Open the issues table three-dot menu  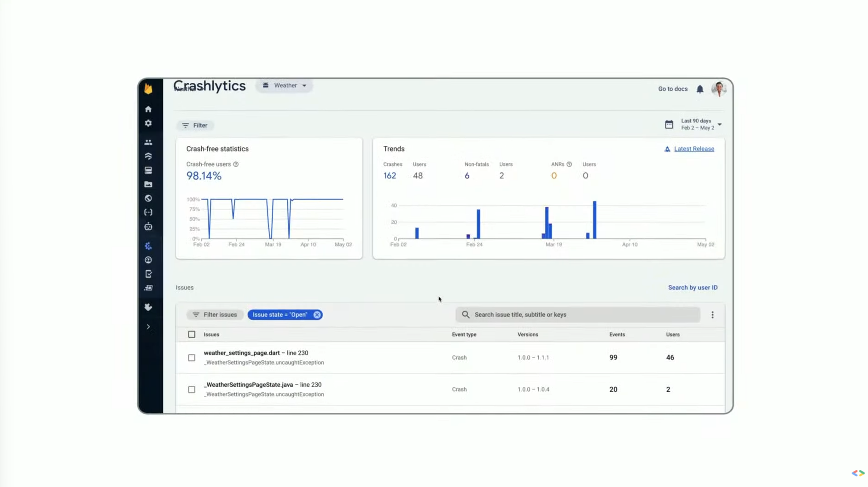pyautogui.click(x=712, y=315)
